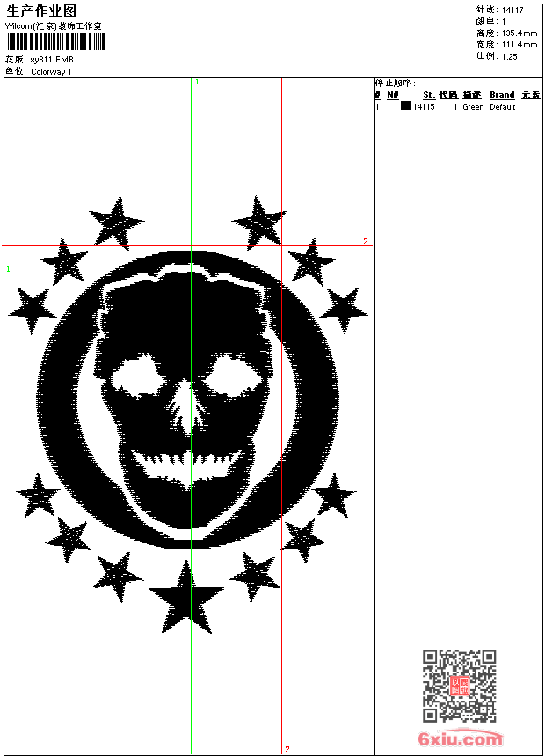Select the 'Colorway 1' text

coord(51,72)
